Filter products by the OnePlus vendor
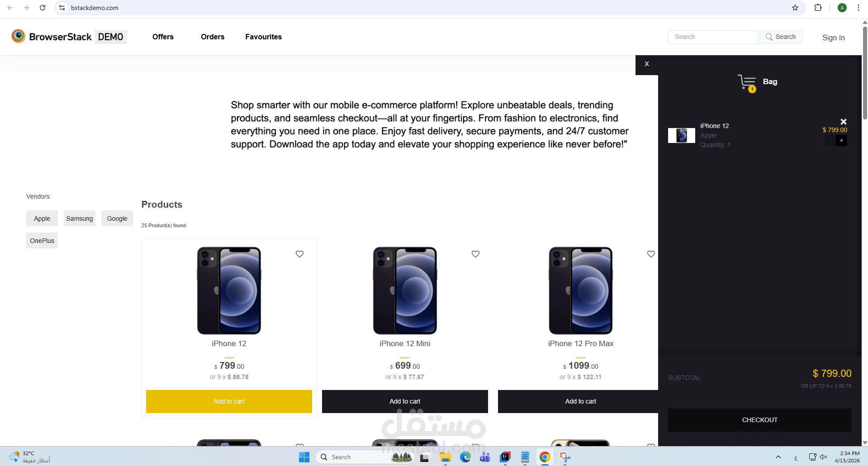 tap(42, 241)
